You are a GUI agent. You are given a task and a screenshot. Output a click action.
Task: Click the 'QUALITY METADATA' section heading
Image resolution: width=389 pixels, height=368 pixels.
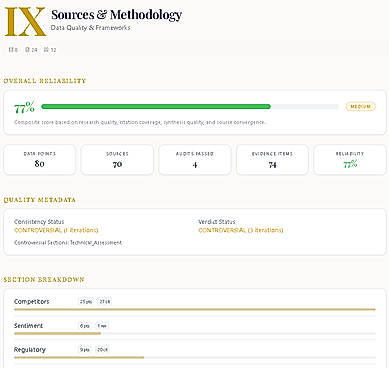click(x=40, y=200)
